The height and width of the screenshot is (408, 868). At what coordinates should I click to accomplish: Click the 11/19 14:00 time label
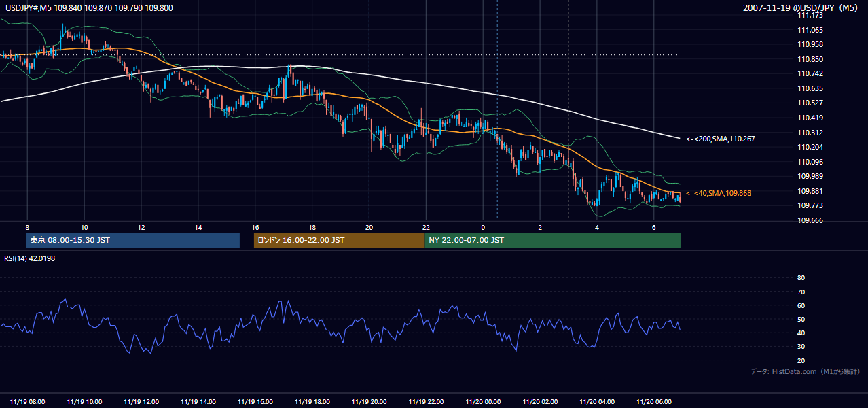click(198, 402)
